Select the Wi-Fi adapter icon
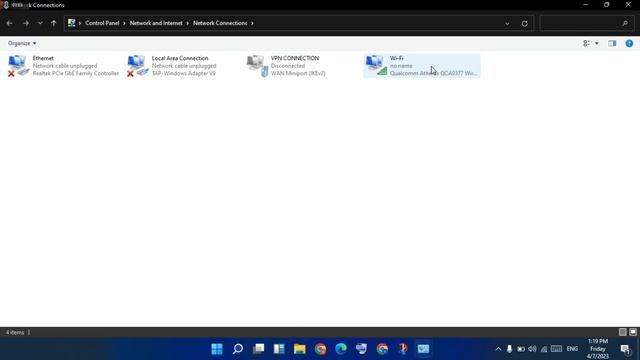Viewport: 640px width, 360px height. [x=376, y=66]
